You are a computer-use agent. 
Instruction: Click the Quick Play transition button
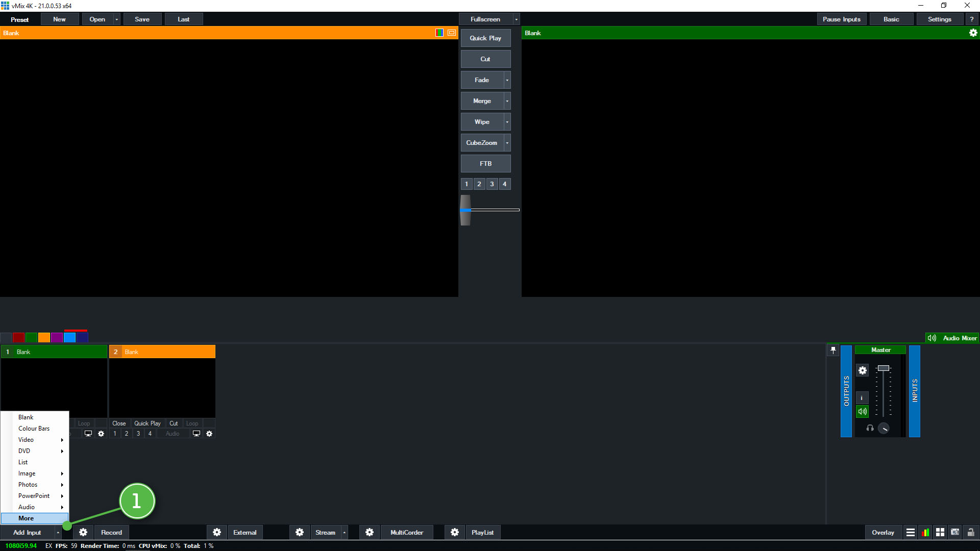(485, 38)
